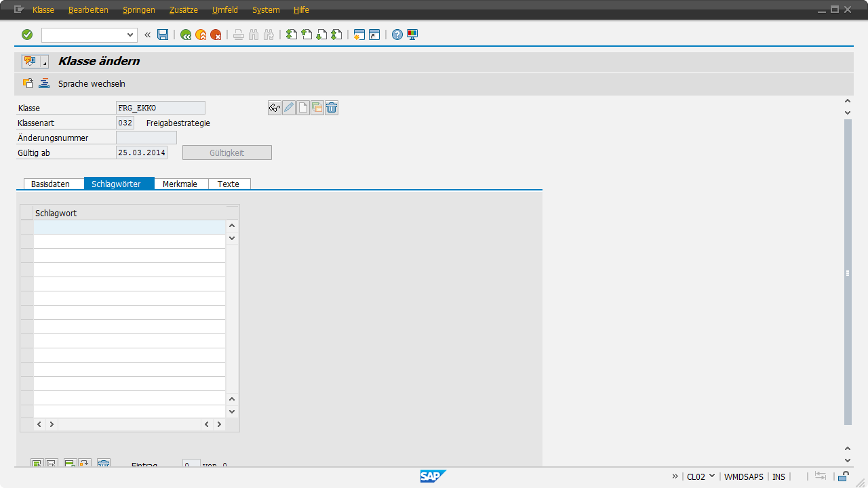The width and height of the screenshot is (868, 488).
Task: Toggle the lock icon in the status bar
Action: coord(843,476)
